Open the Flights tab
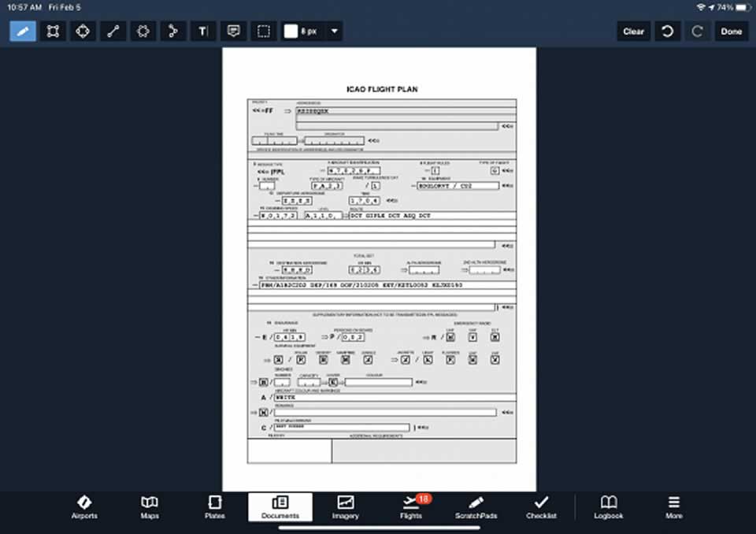Image resolution: width=756 pixels, height=534 pixels. (x=411, y=507)
